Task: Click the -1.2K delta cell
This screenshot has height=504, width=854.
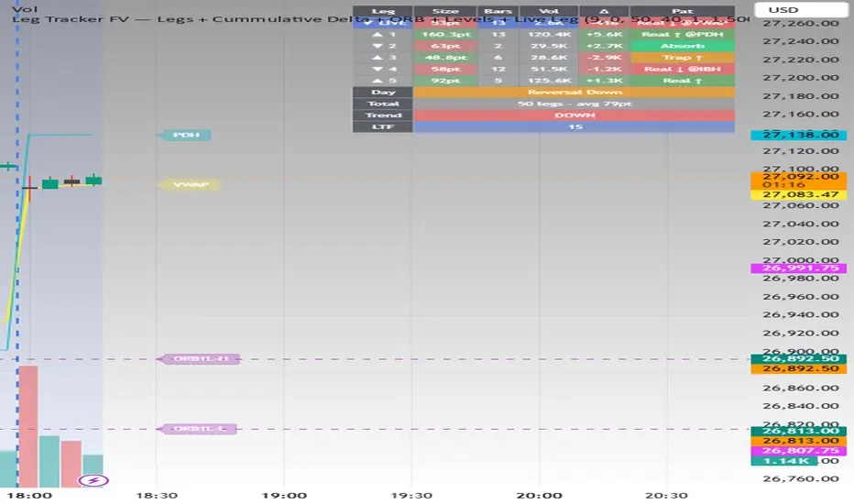Action: tap(604, 70)
